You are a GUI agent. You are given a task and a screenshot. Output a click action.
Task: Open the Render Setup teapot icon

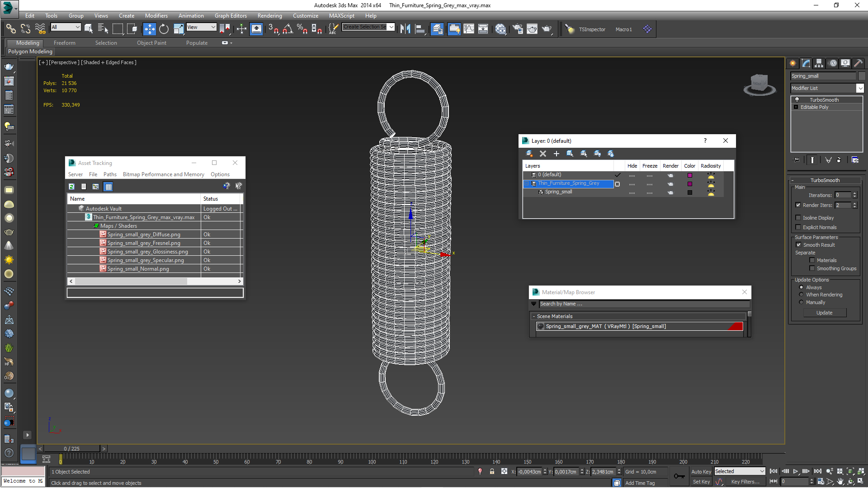[517, 29]
